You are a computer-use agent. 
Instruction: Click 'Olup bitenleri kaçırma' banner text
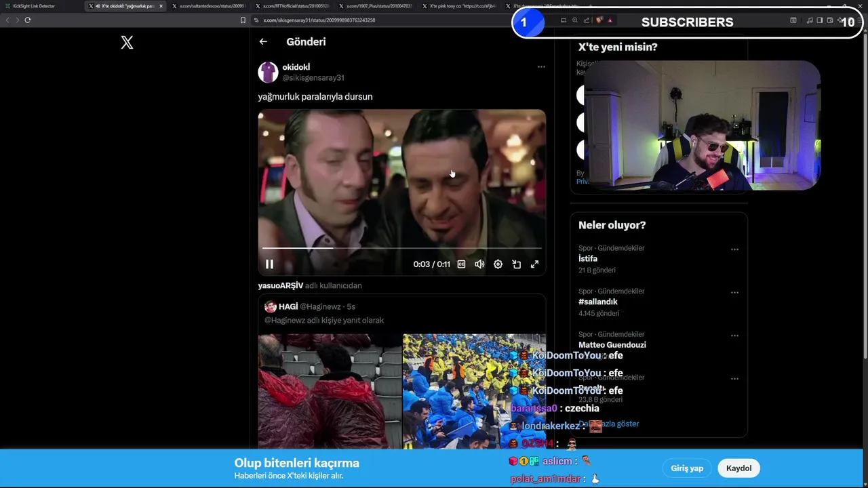pos(297,463)
